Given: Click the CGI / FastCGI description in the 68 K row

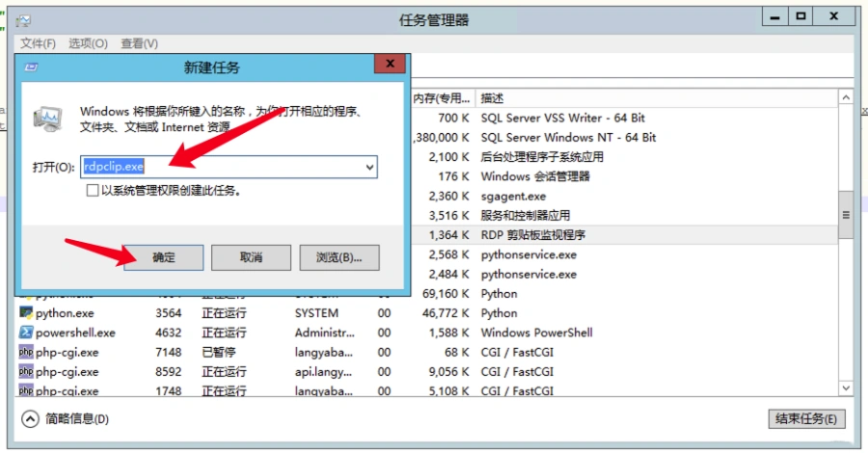Looking at the screenshot, I should pos(517,353).
